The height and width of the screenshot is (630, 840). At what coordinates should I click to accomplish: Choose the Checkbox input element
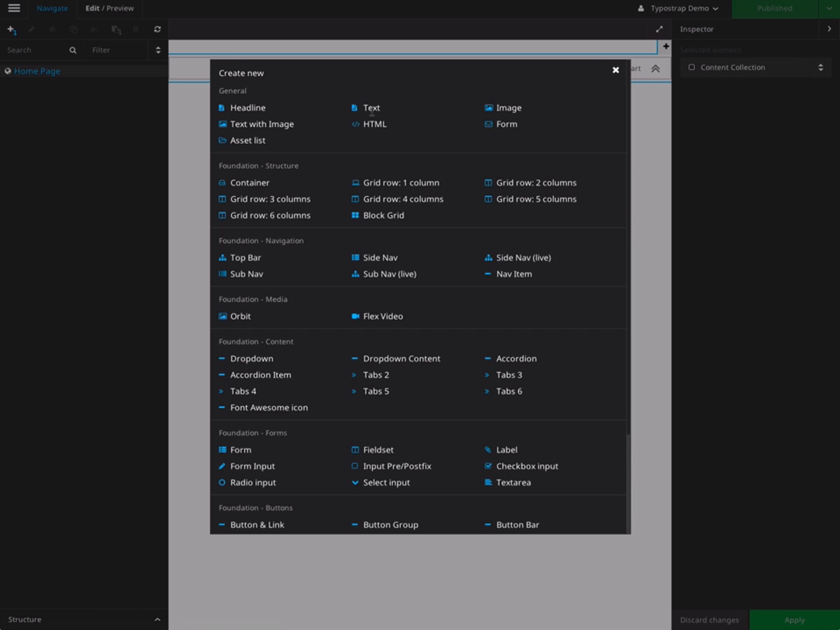(527, 466)
